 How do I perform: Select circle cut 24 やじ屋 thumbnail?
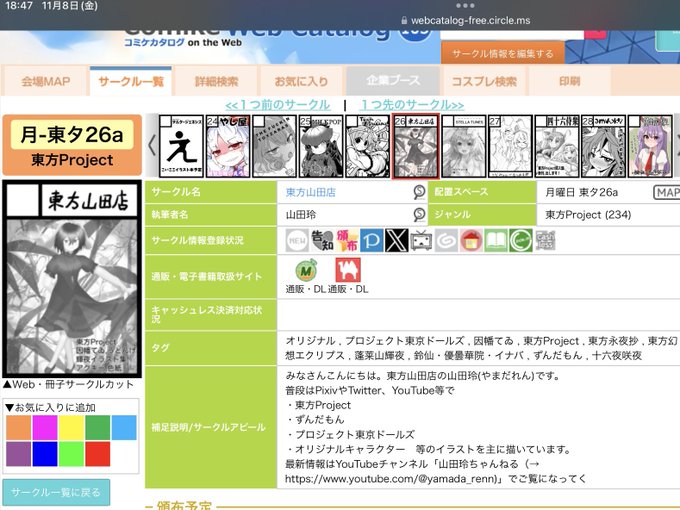[x=228, y=146]
